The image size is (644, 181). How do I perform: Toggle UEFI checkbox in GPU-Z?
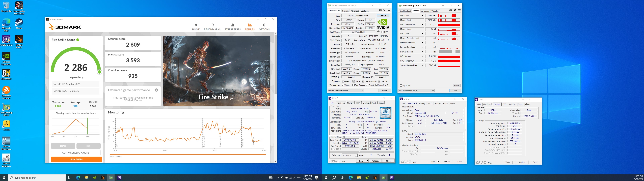coord(383,32)
